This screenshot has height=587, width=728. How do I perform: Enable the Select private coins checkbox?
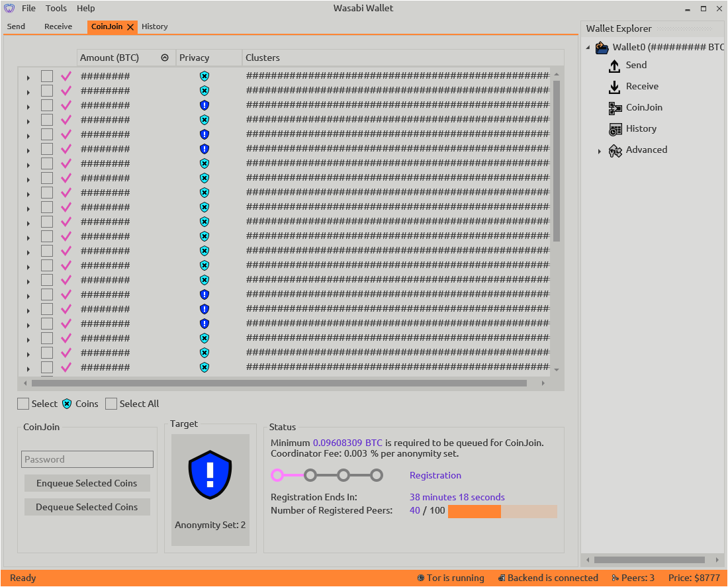(23, 404)
